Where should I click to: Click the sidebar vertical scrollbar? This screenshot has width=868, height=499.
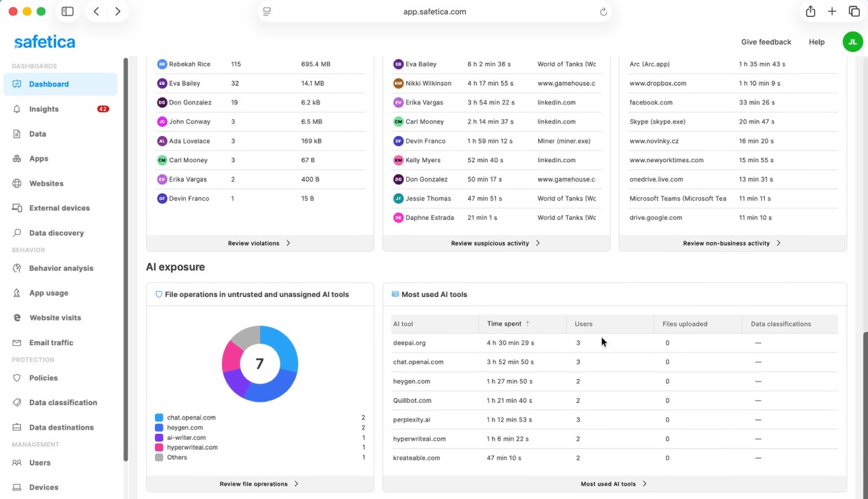click(x=126, y=260)
